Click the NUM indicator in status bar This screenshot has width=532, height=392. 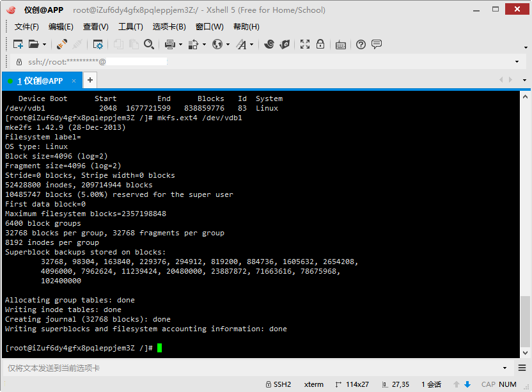508,384
